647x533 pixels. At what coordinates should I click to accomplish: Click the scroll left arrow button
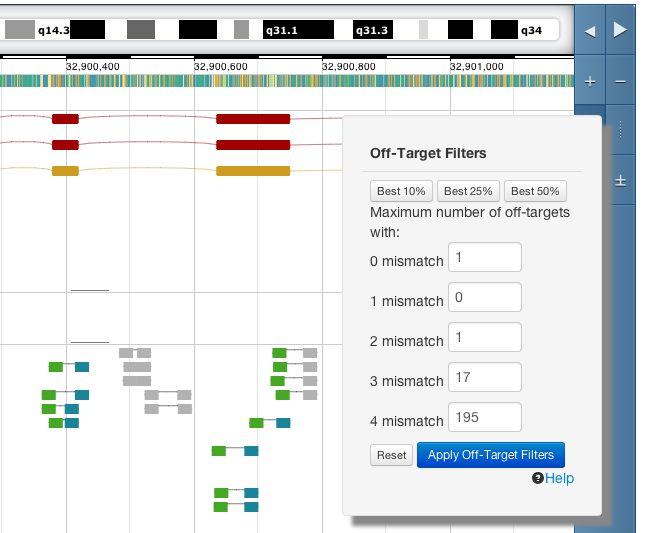[x=590, y=31]
